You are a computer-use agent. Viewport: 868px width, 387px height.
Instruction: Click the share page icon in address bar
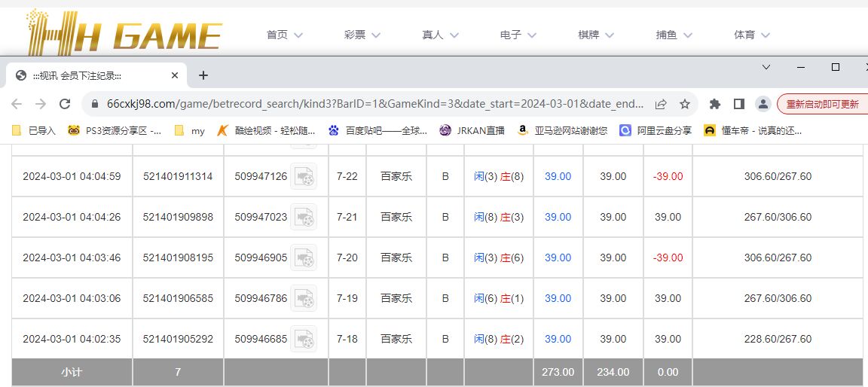click(x=661, y=104)
